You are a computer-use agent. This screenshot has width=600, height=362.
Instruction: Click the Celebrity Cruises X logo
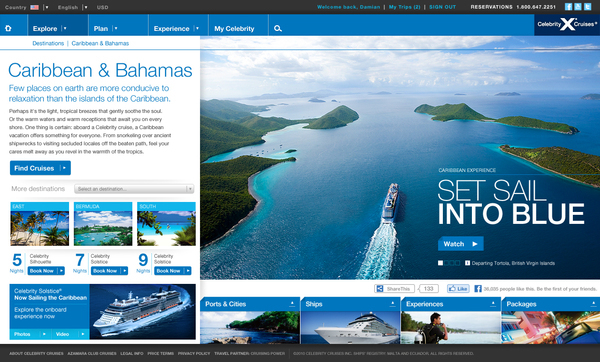click(567, 24)
